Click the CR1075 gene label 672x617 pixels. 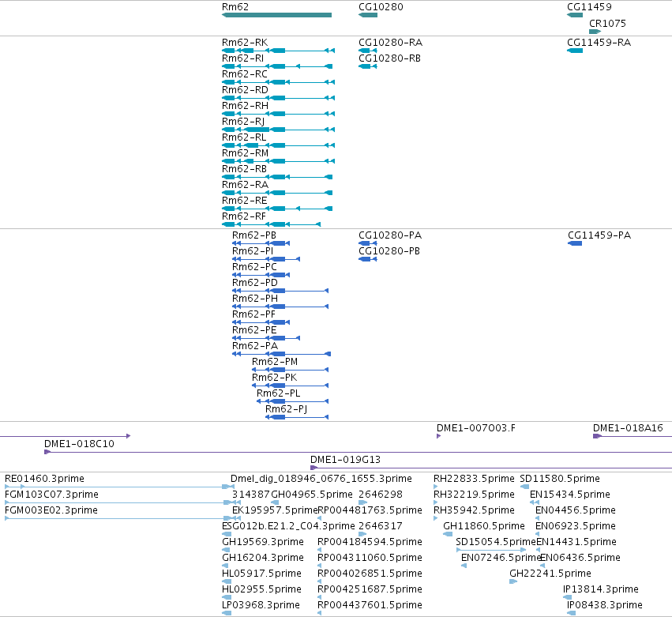pyautogui.click(x=607, y=23)
